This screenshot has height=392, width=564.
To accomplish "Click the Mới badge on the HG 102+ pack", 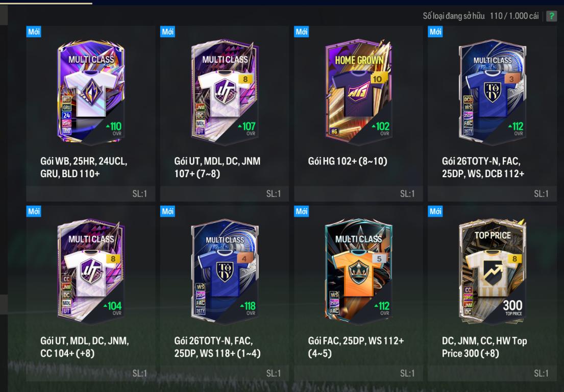I will point(302,32).
